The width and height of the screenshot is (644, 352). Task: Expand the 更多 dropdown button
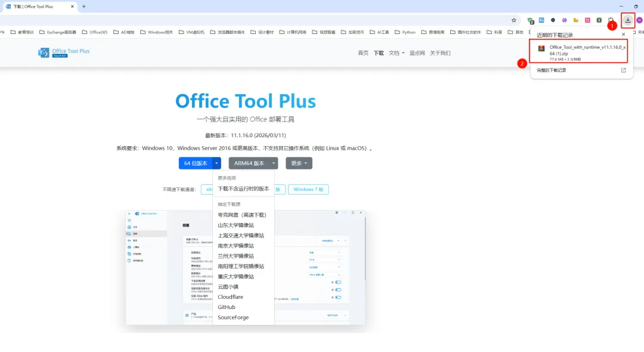point(299,163)
